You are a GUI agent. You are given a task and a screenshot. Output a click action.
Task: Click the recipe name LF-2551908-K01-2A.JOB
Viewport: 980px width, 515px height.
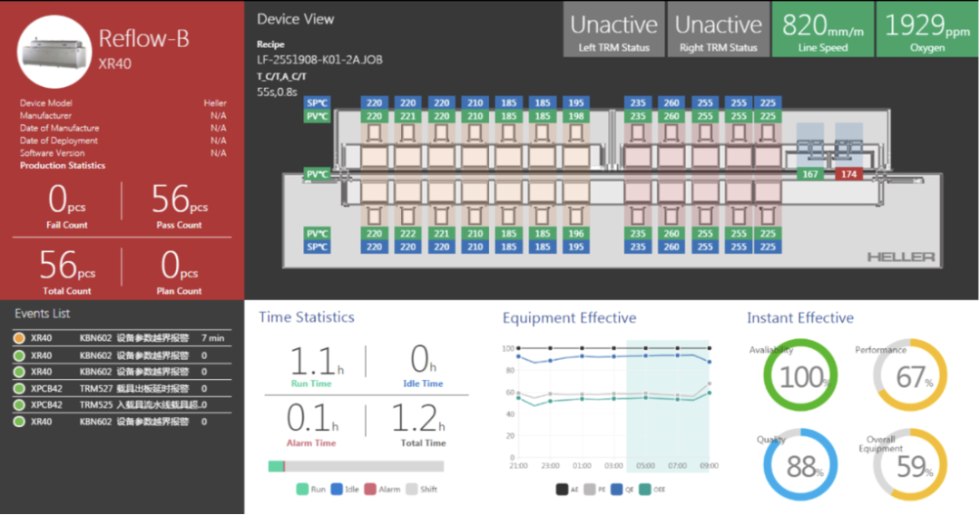[319, 60]
